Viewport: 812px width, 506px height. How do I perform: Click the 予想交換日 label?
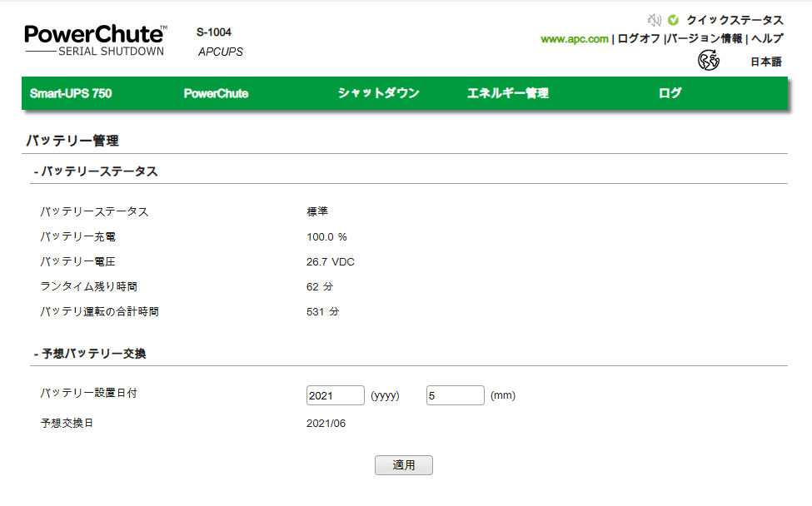tap(67, 424)
